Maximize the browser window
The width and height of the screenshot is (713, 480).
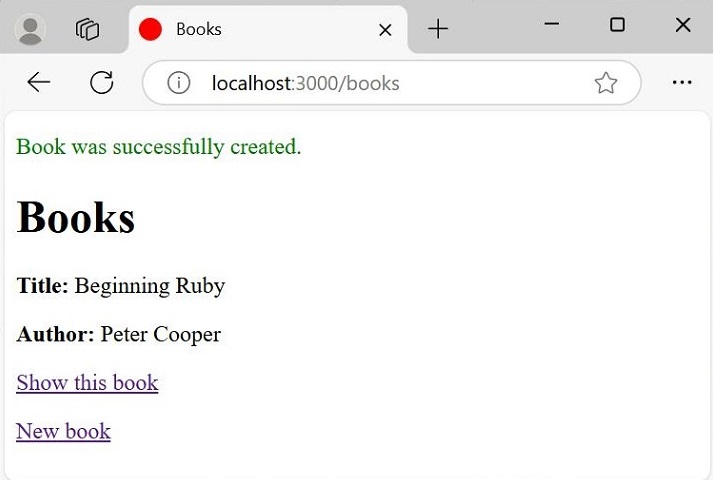tap(617, 25)
